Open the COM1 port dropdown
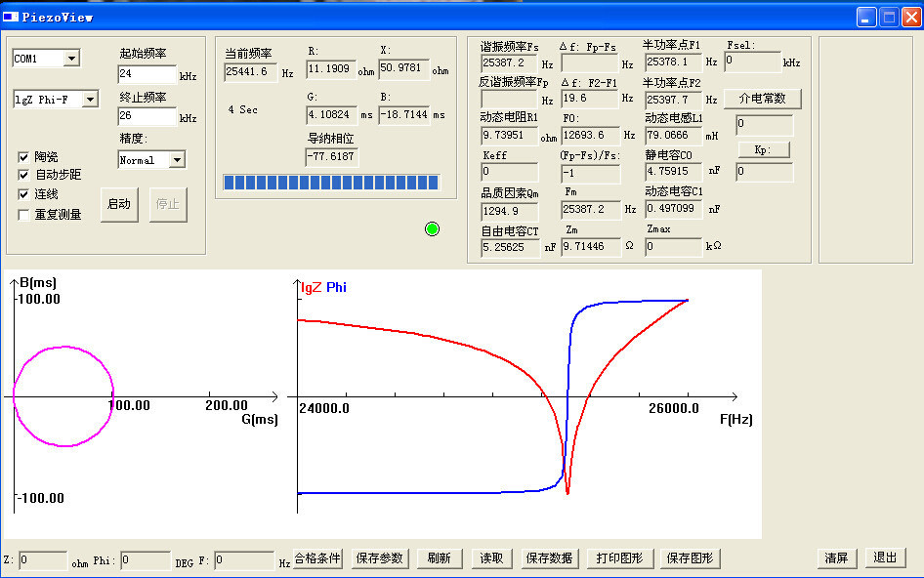Screen dimensions: 924x578 click(x=71, y=60)
